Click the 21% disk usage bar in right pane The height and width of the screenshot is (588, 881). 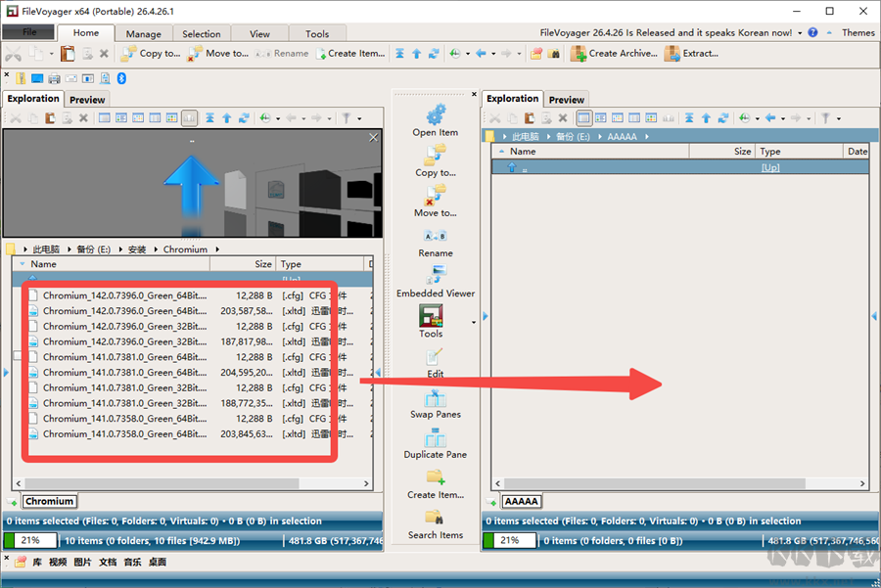[x=510, y=541]
